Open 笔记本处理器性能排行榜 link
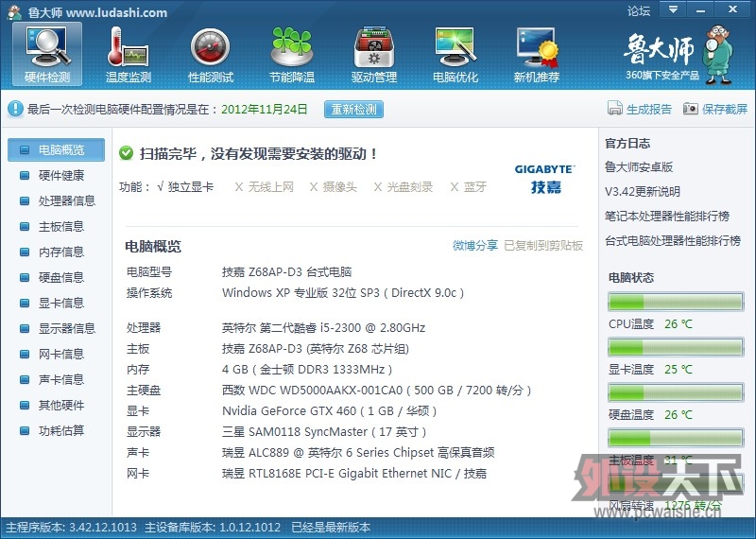This screenshot has height=539, width=756. pyautogui.click(x=667, y=217)
